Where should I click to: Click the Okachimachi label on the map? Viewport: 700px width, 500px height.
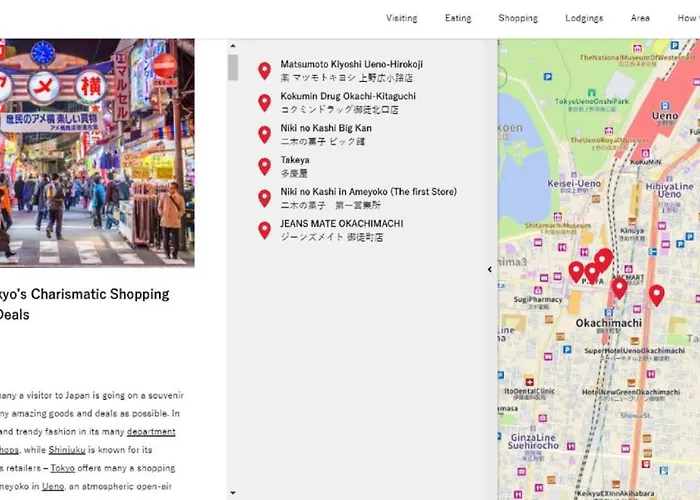(x=608, y=323)
